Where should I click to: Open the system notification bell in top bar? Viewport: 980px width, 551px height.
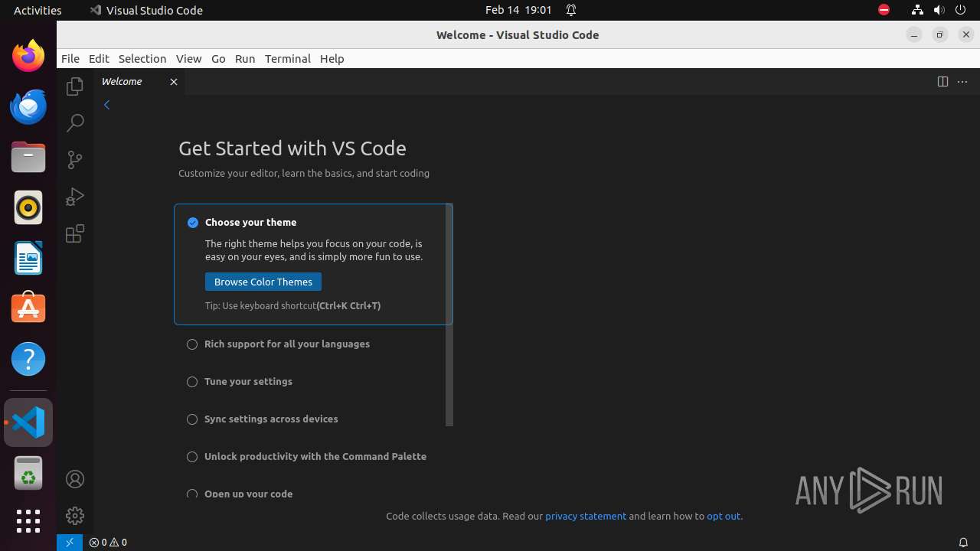click(571, 10)
